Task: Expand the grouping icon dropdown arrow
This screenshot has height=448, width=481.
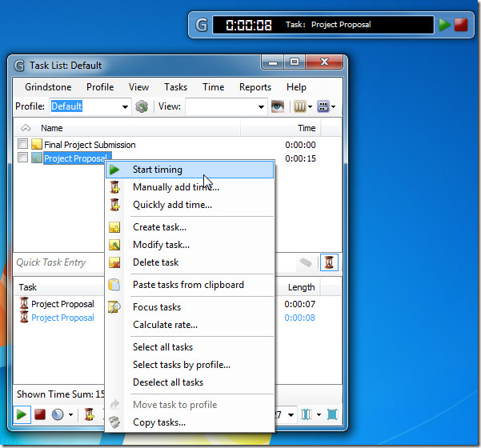Action: 334,106
